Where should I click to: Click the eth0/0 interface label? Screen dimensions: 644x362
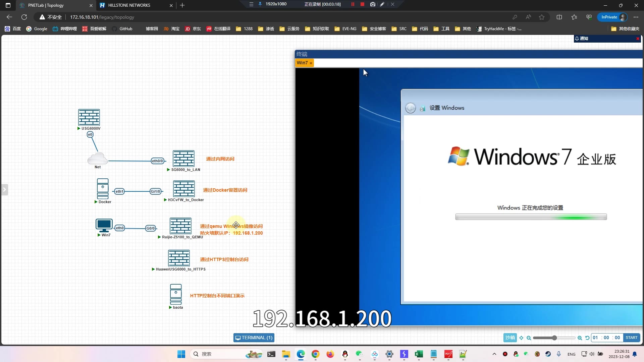(x=157, y=161)
